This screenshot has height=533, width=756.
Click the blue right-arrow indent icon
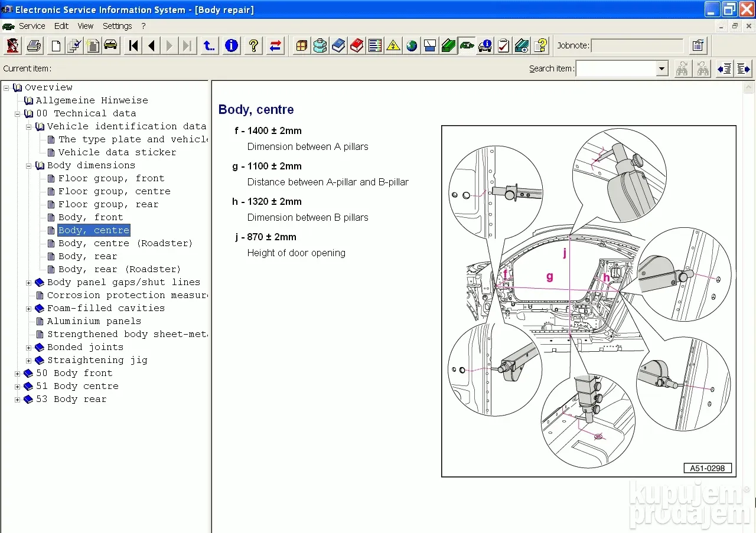click(744, 68)
